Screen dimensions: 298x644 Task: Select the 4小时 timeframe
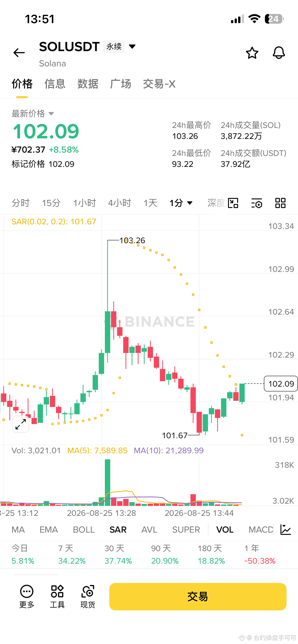[x=119, y=203]
